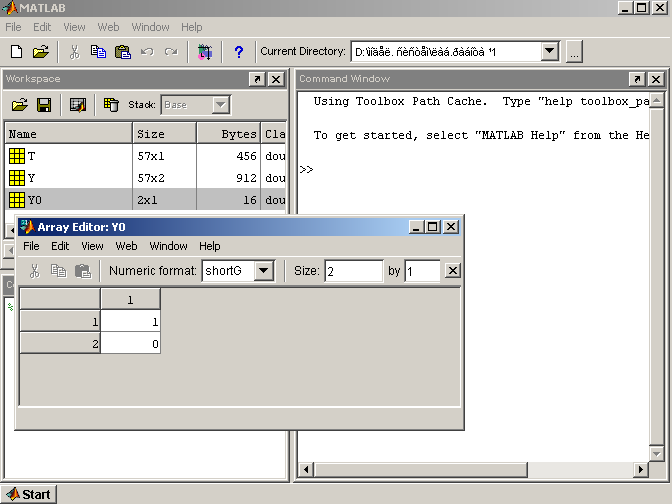Open file via the main toolbar folder icon
Image resolution: width=672 pixels, height=504 pixels.
[x=41, y=52]
